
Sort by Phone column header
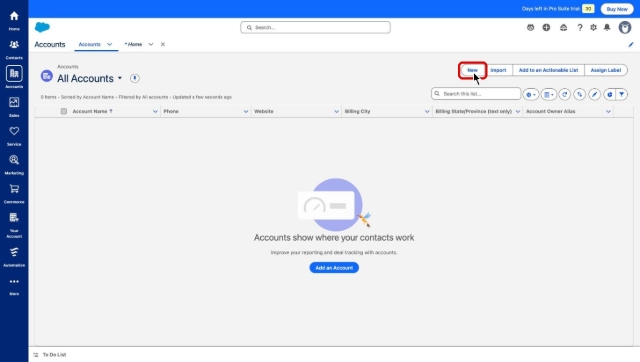pos(171,111)
